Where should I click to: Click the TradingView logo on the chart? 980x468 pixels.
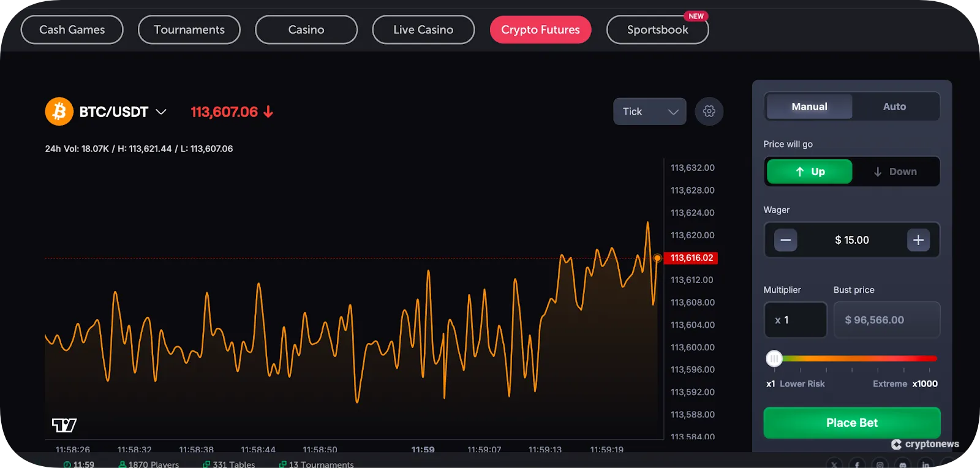[64, 425]
